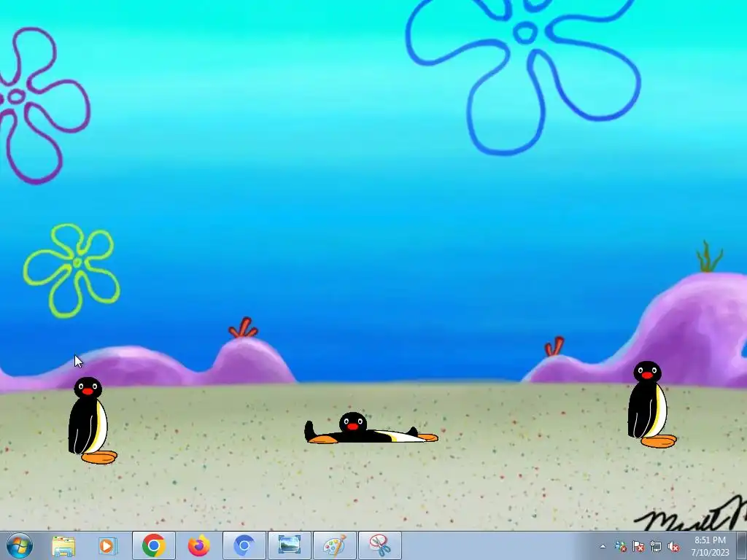
Task: Click the tray icon left of Action Center flag
Action: point(620,546)
